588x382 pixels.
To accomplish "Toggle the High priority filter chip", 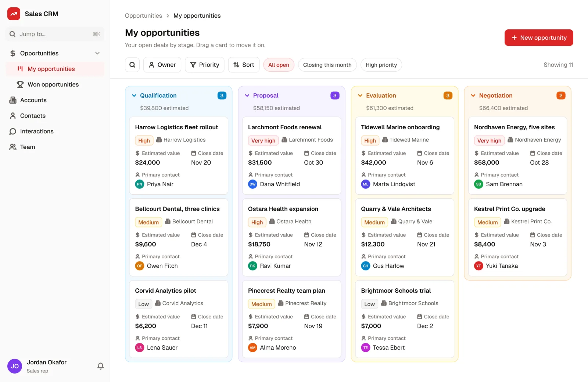I will 381,65.
